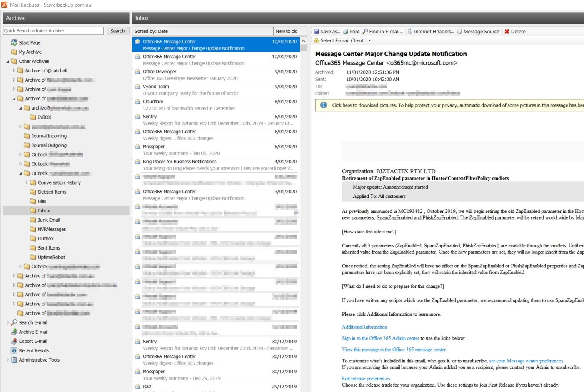Screen dimensions: 584x392
Task: Click the Outbox folder icon
Action: pos(33,239)
